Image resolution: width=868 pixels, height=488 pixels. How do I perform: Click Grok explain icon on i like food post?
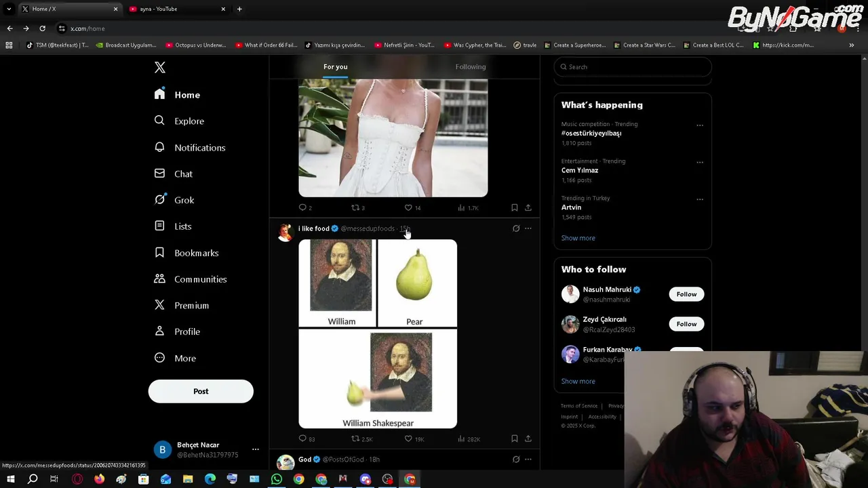[516, 228]
